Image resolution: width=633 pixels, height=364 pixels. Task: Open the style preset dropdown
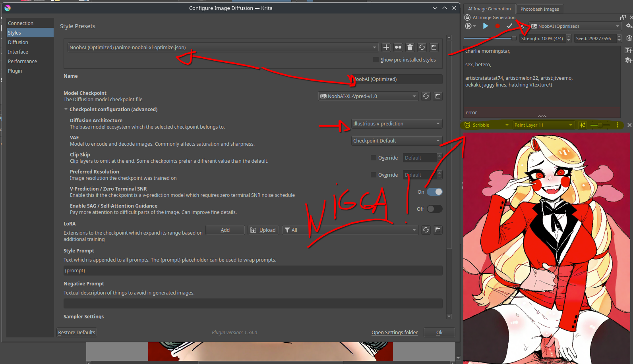pyautogui.click(x=223, y=47)
